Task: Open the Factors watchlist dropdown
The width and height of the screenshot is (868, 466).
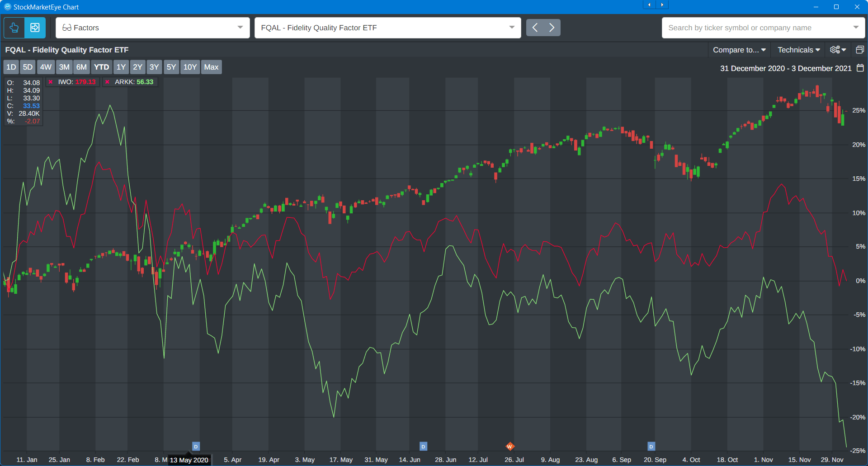Action: (x=153, y=28)
